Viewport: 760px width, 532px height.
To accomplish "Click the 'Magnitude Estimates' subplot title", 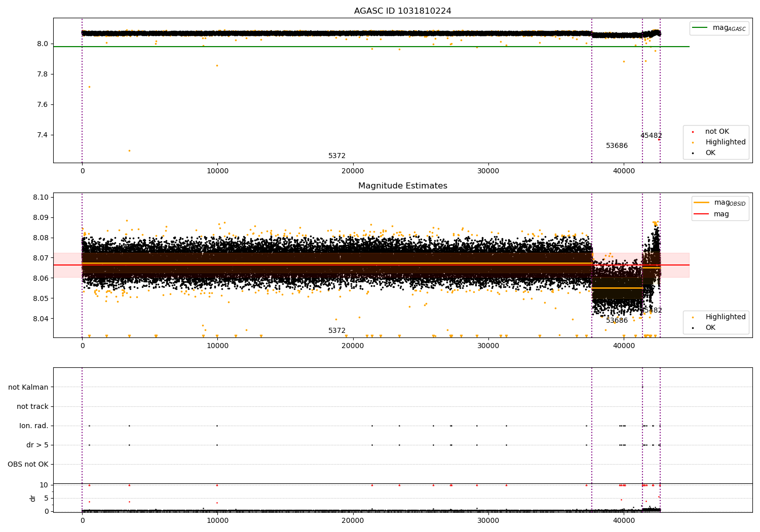I will coord(402,186).
